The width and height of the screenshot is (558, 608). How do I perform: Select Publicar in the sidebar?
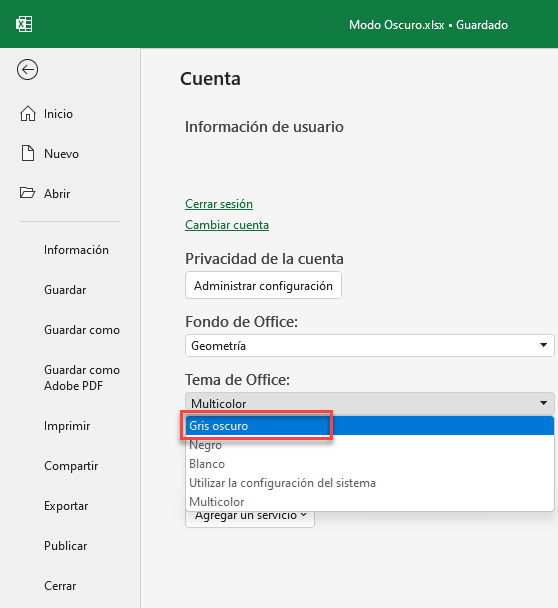[66, 546]
